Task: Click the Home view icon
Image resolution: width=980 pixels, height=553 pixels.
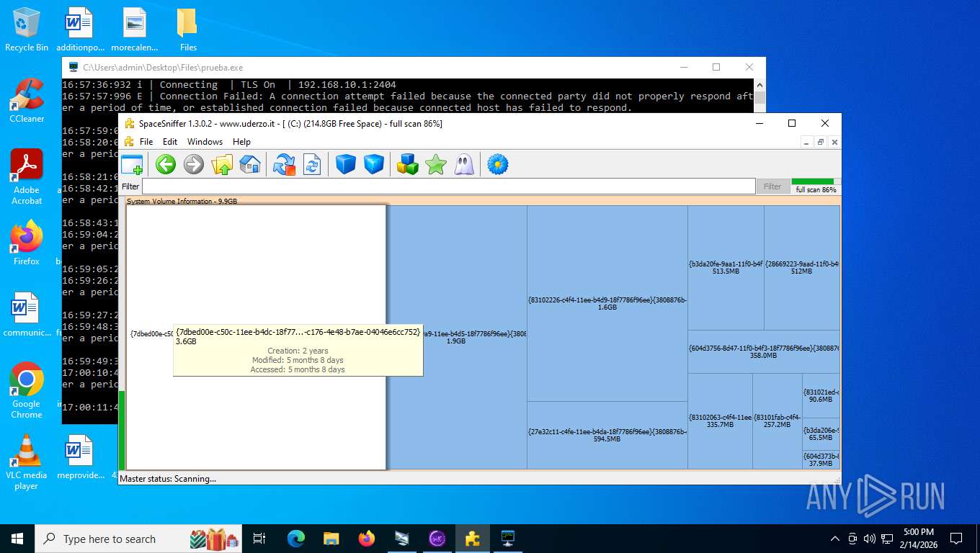Action: click(249, 164)
